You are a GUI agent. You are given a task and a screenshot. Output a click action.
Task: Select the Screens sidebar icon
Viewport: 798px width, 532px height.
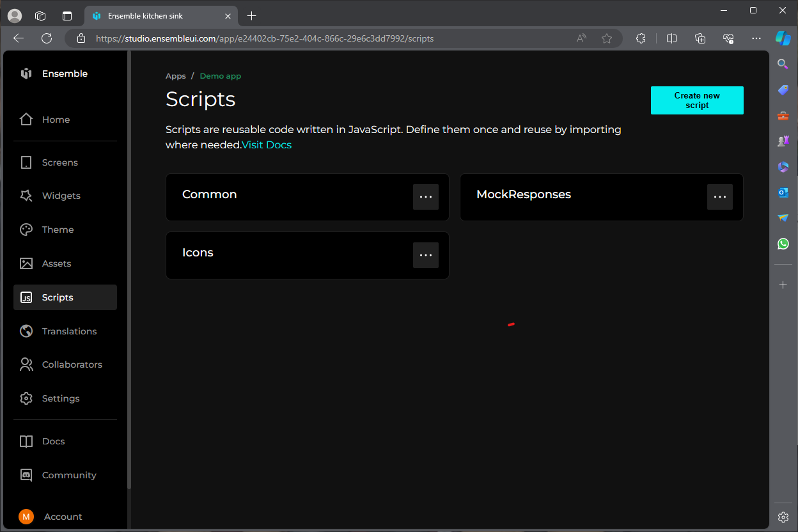(x=26, y=162)
